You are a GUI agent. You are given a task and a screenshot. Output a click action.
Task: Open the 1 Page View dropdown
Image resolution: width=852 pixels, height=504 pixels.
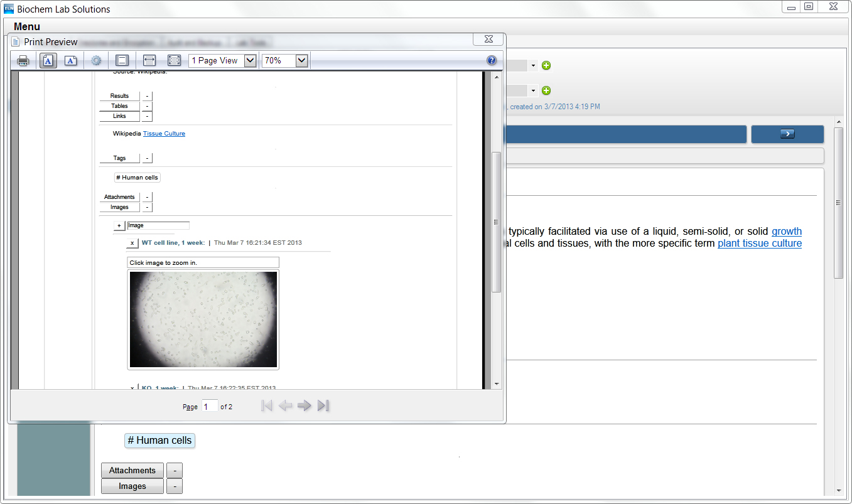(x=250, y=60)
